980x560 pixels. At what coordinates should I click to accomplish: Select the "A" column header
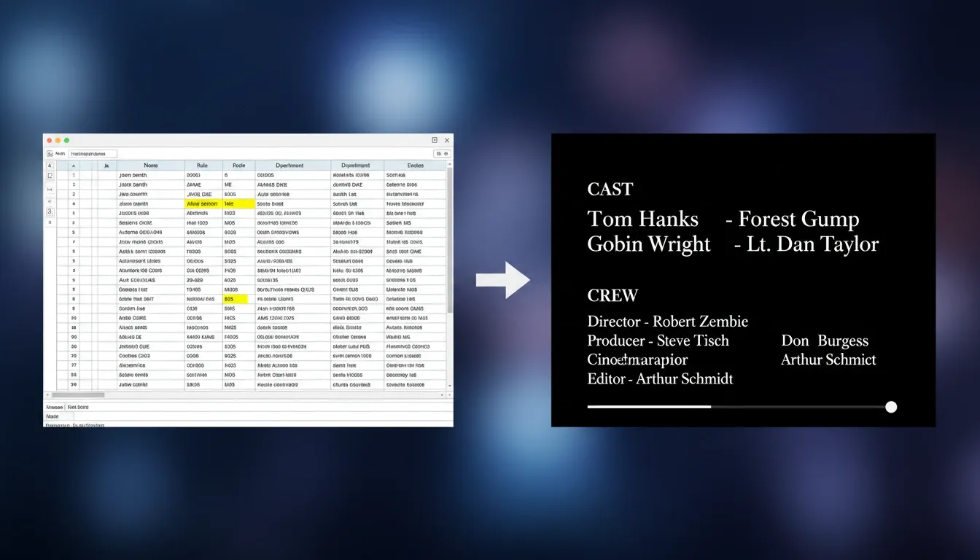[x=74, y=166]
